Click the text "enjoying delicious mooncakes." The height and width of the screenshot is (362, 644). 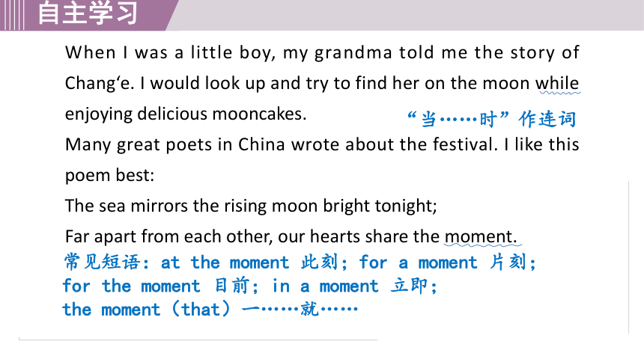tap(186, 114)
